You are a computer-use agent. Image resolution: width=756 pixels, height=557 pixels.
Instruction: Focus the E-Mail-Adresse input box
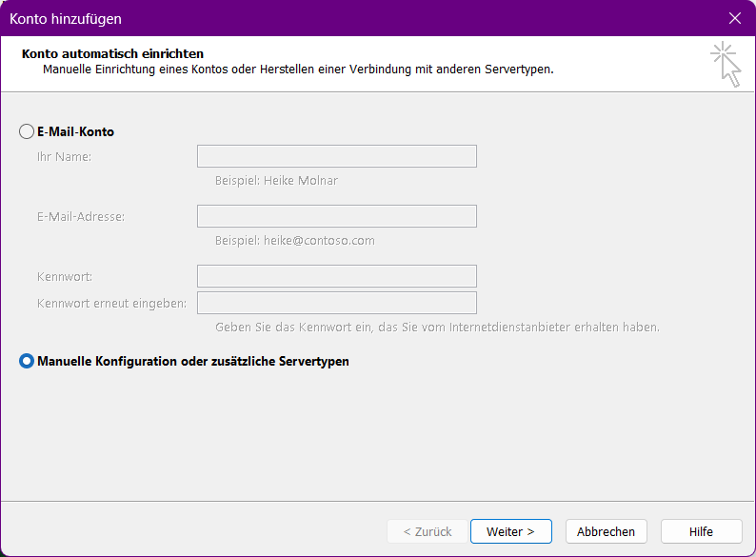coord(336,216)
